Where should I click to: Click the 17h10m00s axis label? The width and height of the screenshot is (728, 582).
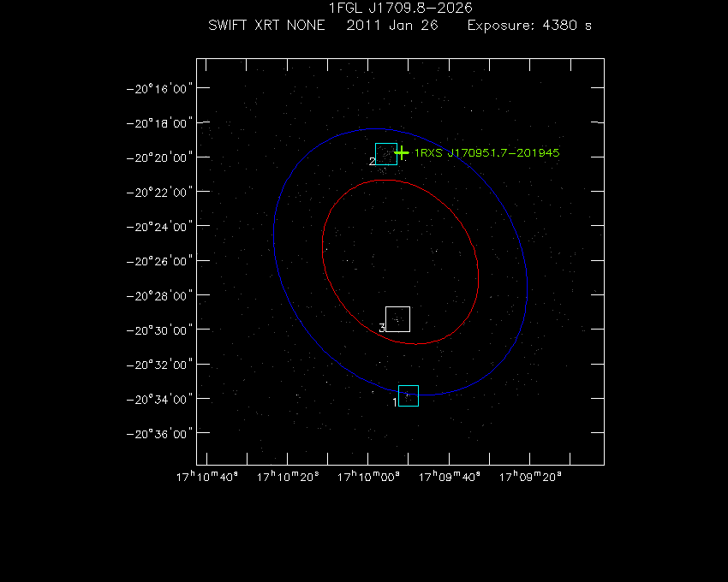(x=368, y=477)
